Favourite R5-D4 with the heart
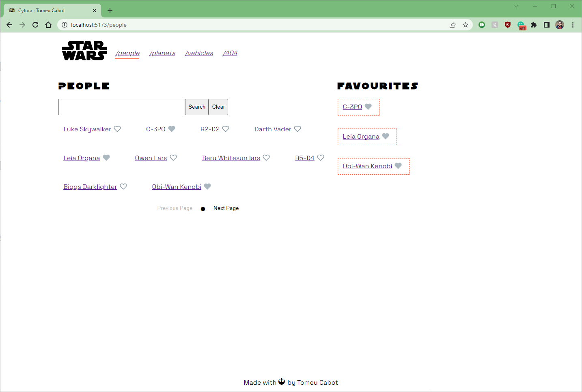 pyautogui.click(x=321, y=158)
